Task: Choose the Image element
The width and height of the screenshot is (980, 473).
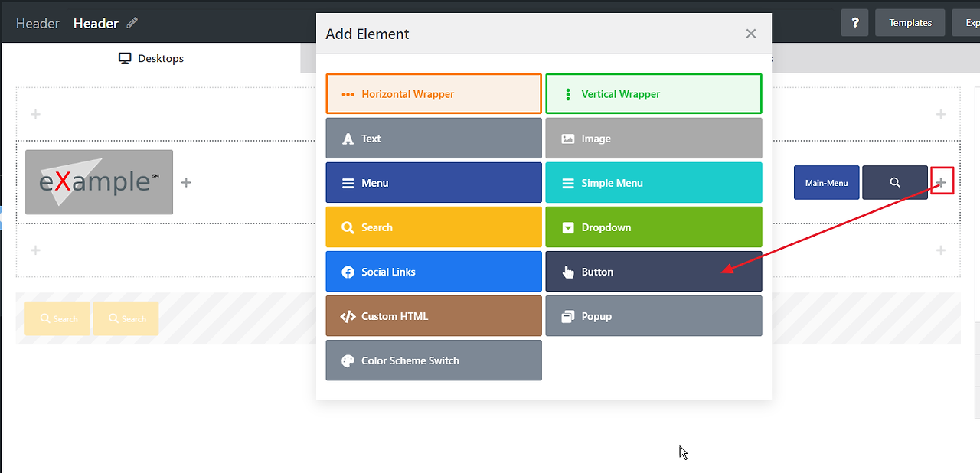Action: click(x=654, y=139)
